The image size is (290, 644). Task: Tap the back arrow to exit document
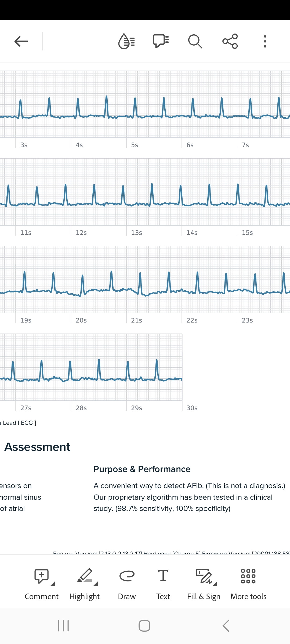point(21,41)
